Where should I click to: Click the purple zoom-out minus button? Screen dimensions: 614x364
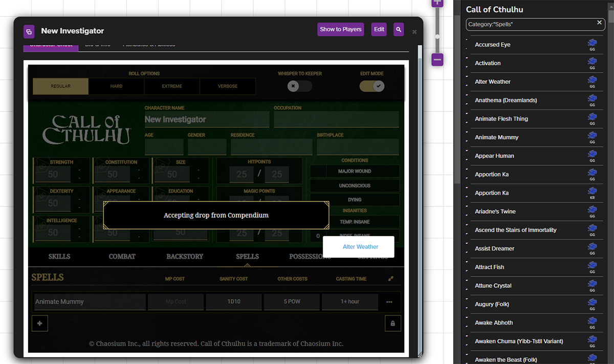click(437, 59)
